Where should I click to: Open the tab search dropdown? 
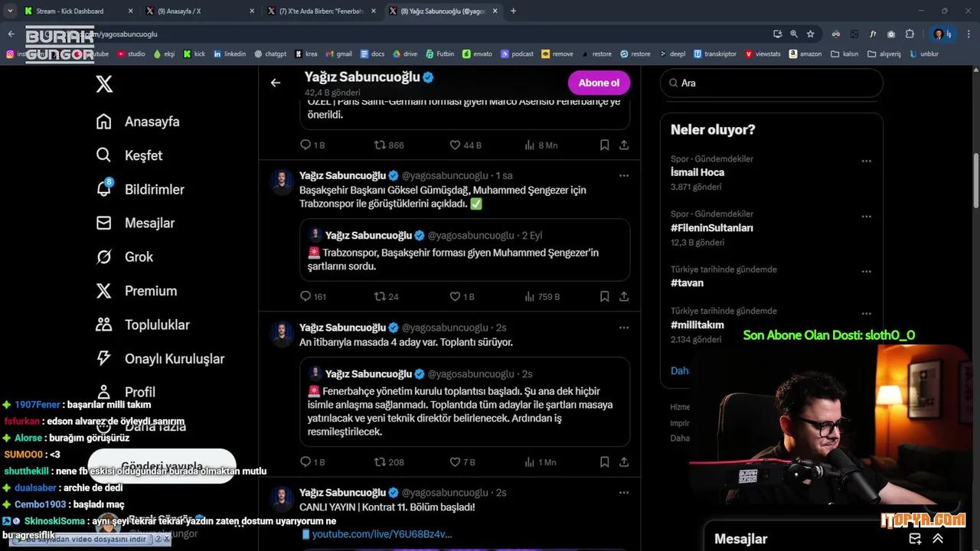[9, 11]
